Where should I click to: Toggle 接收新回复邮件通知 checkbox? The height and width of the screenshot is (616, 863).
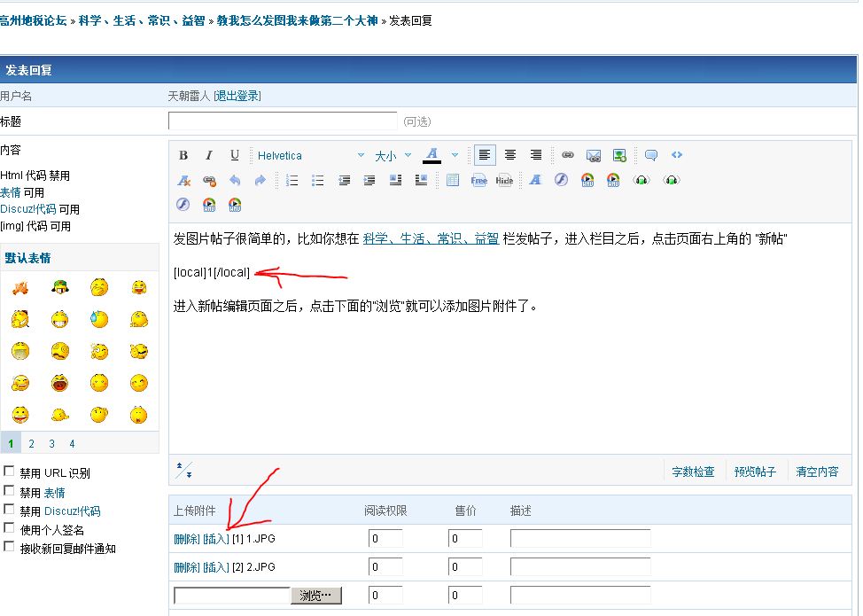click(x=10, y=547)
